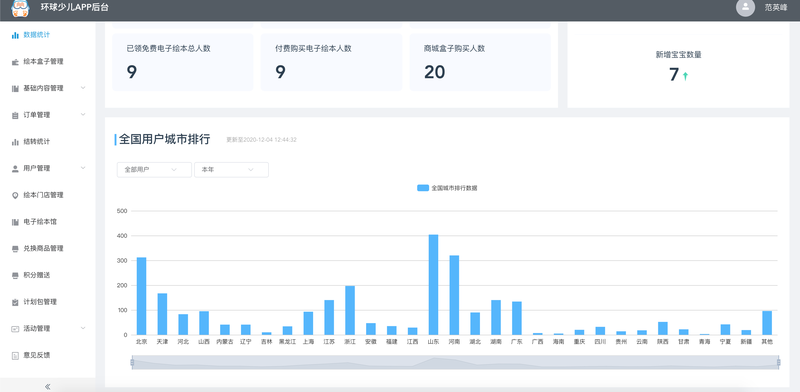Expand the 活动管理 submenu chevron

pyautogui.click(x=83, y=328)
